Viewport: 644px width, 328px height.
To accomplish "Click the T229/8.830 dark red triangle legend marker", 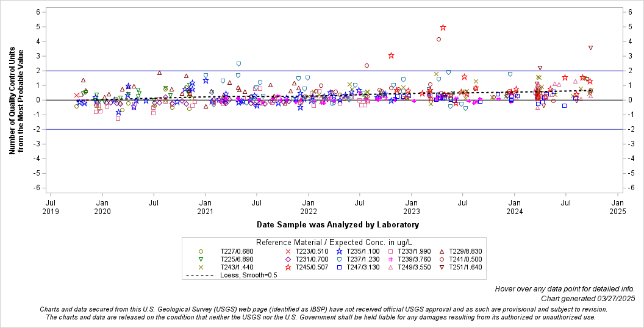I will tap(442, 251).
